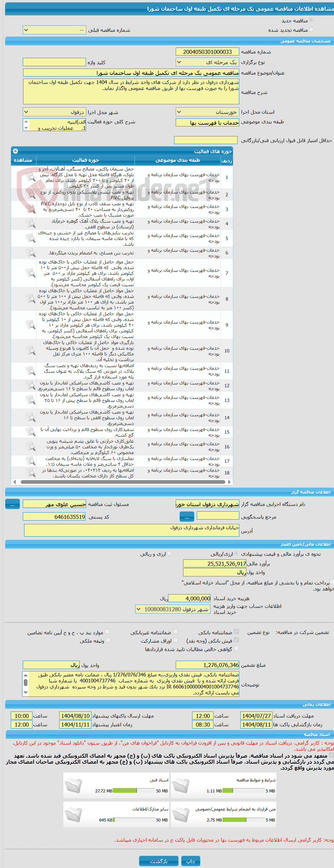Open the view icon for activity row 15
The height and width of the screenshot is (868, 334).
(30, 432)
